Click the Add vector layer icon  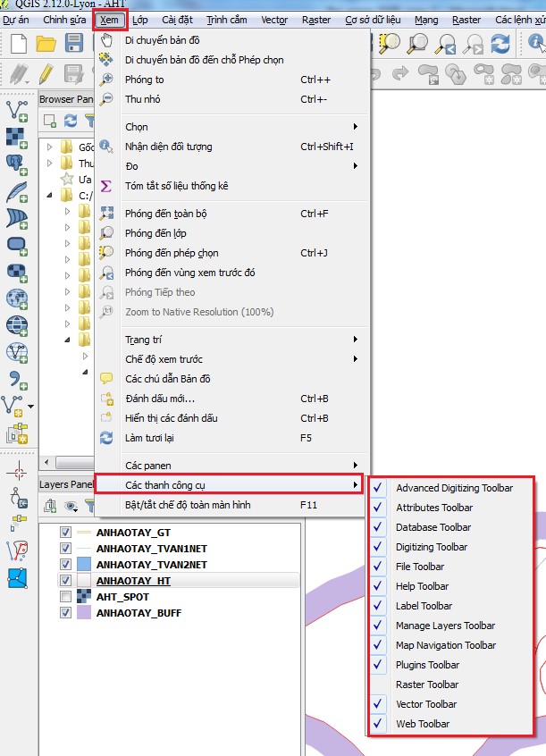pos(16,111)
